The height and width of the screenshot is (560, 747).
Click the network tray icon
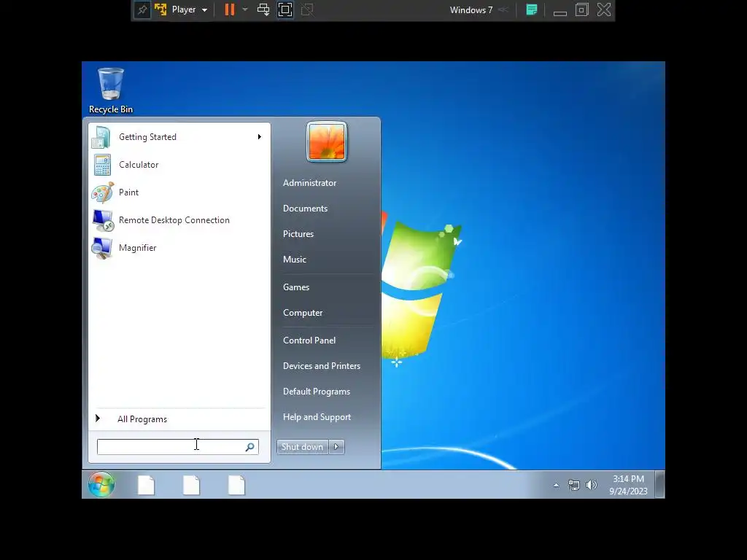[573, 485]
